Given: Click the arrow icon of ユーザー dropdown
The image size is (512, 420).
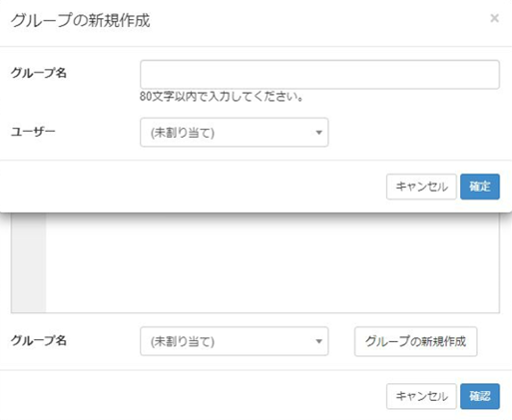Looking at the screenshot, I should [x=318, y=133].
